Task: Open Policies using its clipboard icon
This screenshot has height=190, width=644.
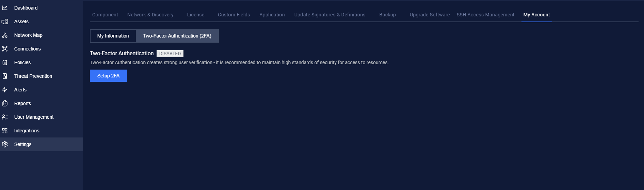Action: 5,62
